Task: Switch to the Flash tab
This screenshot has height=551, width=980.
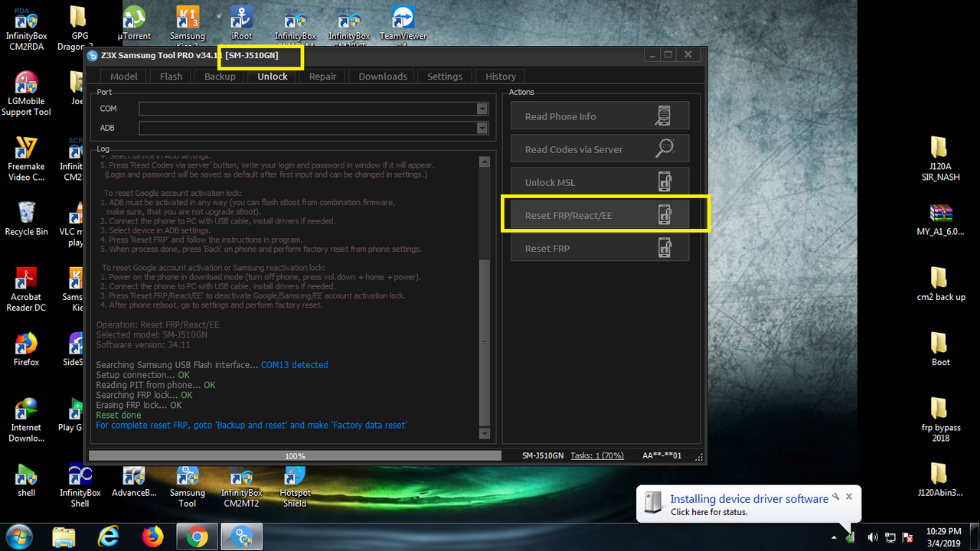Action: (171, 77)
